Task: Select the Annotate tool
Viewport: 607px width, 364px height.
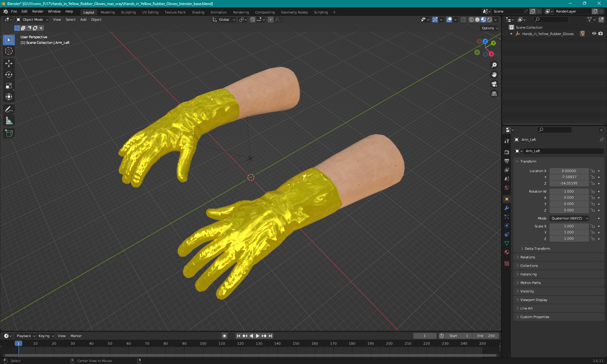Action: click(9, 110)
